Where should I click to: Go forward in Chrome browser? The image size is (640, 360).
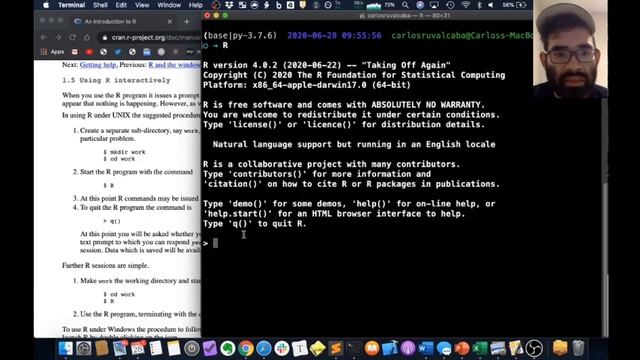click(58, 37)
